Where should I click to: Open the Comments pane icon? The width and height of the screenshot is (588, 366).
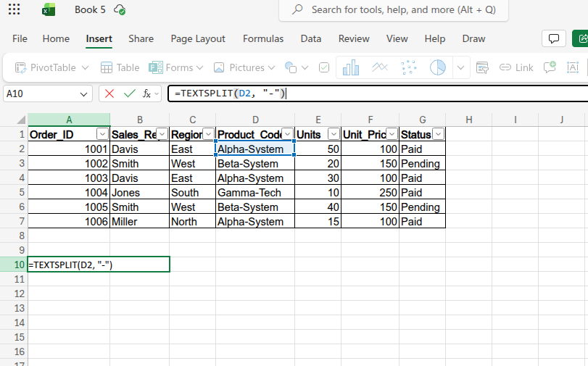coord(554,38)
